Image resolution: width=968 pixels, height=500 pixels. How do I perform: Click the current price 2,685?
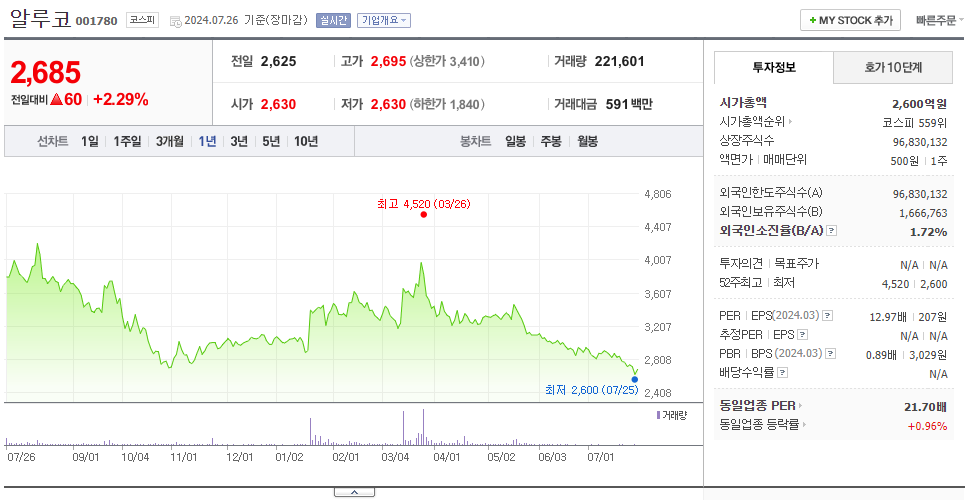point(46,73)
